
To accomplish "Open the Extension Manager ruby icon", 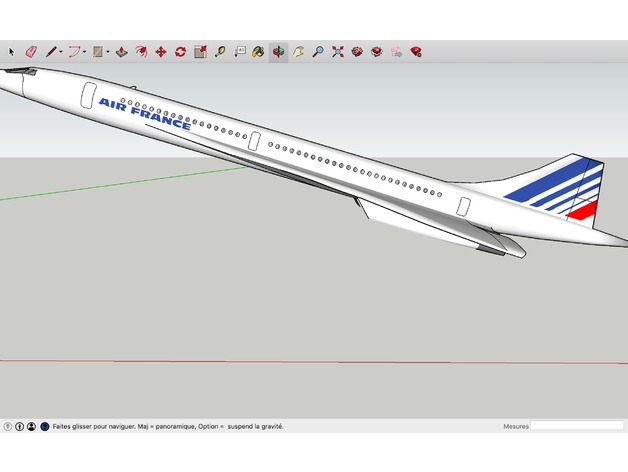I will click(x=416, y=52).
